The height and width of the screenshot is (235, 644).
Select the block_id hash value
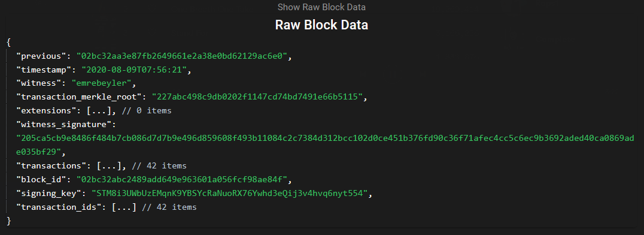tap(182, 179)
